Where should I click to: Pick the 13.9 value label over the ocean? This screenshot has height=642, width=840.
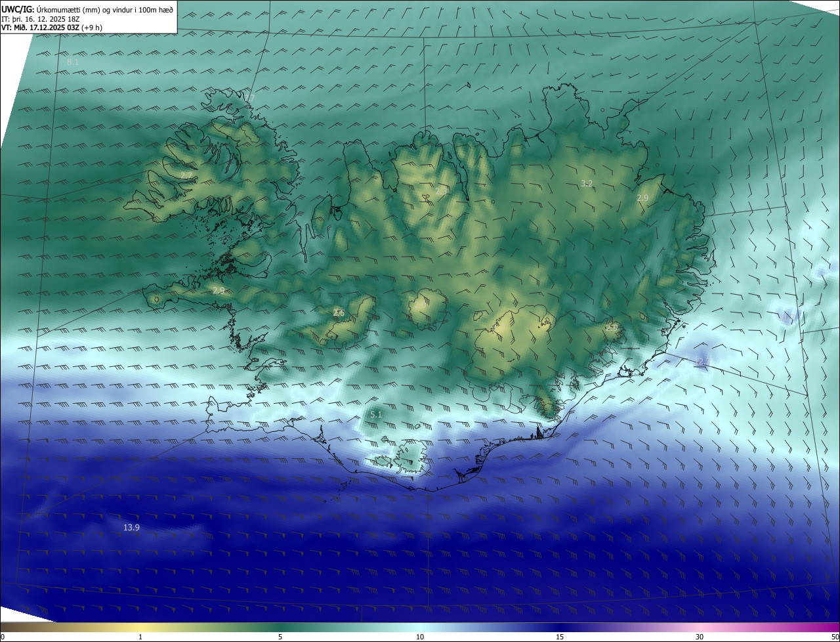coord(131,527)
